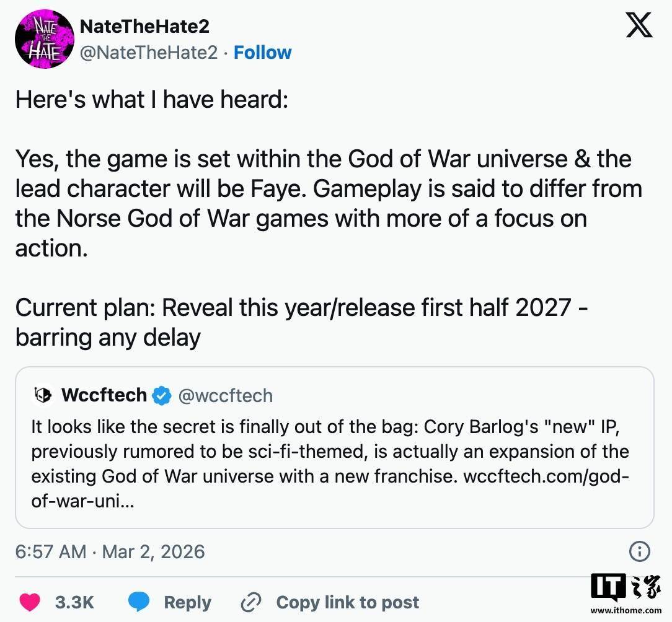Open the Twitter info circle icon
Image resolution: width=672 pixels, height=622 pixels.
tap(639, 551)
